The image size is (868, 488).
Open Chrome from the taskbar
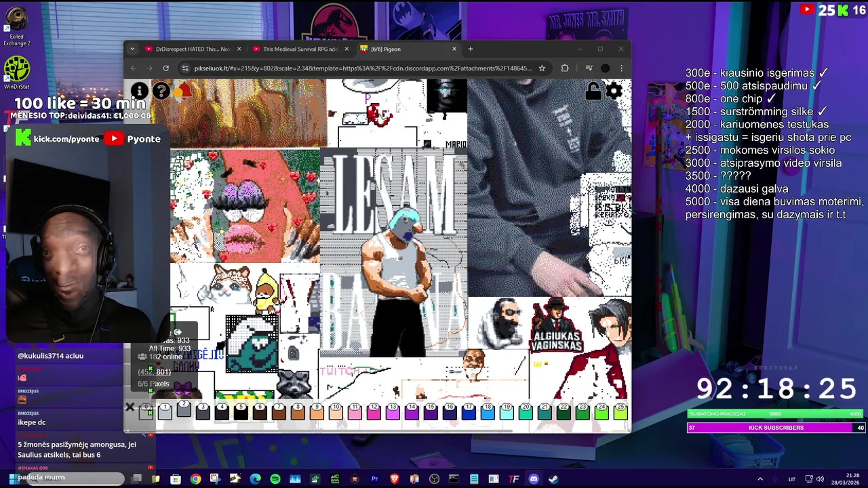[x=195, y=479]
